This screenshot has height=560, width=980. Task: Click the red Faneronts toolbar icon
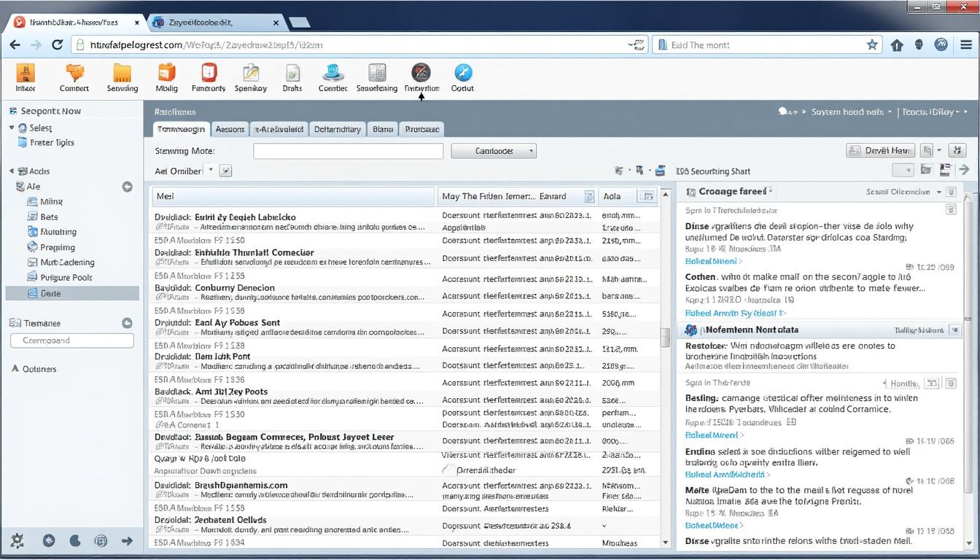pos(209,73)
